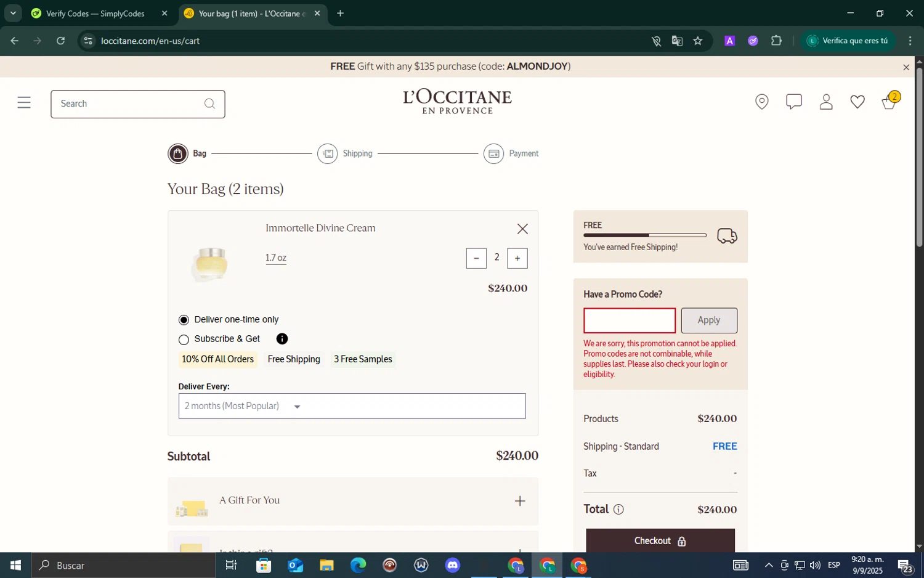Open the shopping bag icon
The width and height of the screenshot is (924, 578).
coord(890,101)
